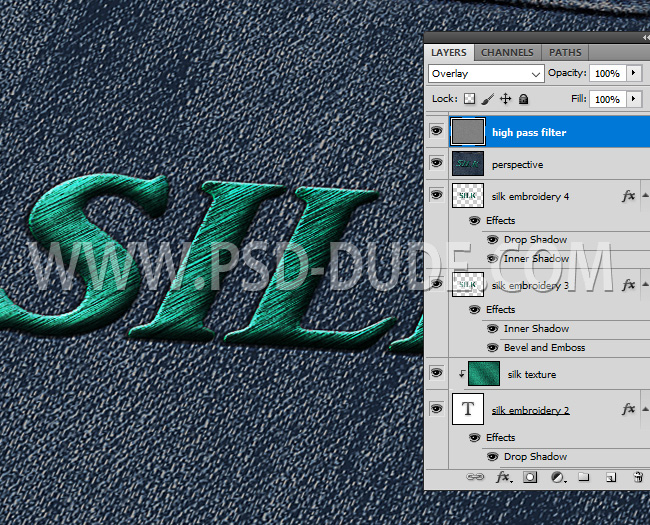Viewport: 650px width, 525px height.
Task: Click the create new layer icon
Action: pyautogui.click(x=610, y=478)
